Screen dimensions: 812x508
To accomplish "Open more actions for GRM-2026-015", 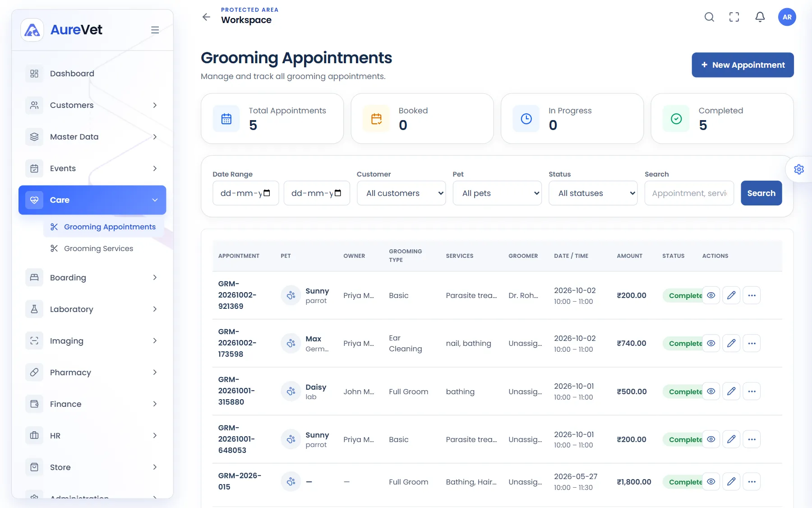I will pyautogui.click(x=752, y=482).
